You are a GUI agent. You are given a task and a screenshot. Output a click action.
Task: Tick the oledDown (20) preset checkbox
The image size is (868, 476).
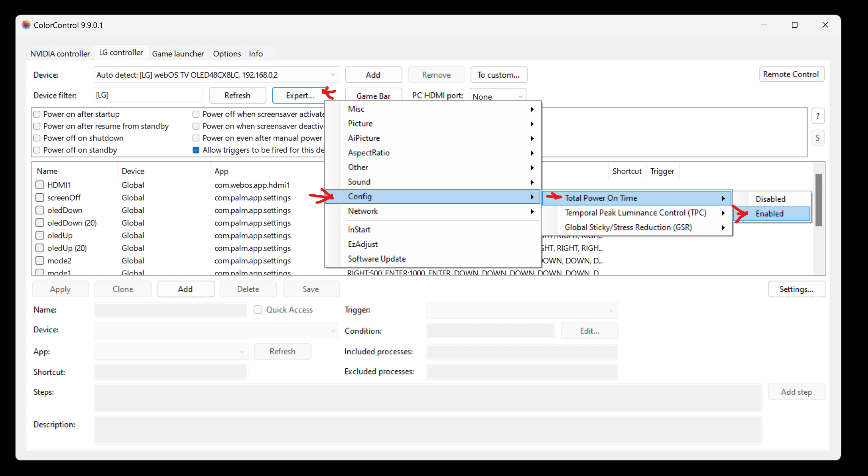(40, 223)
